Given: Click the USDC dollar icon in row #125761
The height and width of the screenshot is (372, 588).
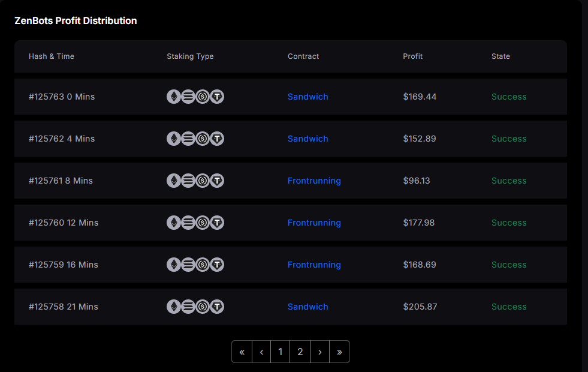Looking at the screenshot, I should point(203,181).
